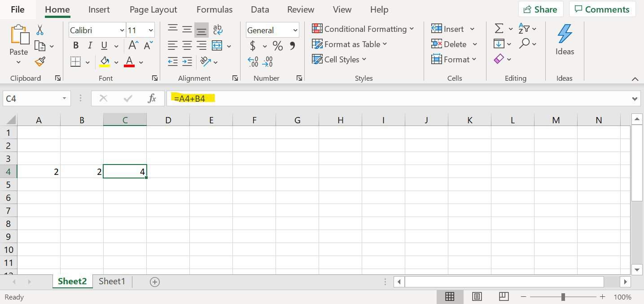This screenshot has height=304, width=644.
Task: Switch to the Formulas ribbon tab
Action: click(x=215, y=9)
